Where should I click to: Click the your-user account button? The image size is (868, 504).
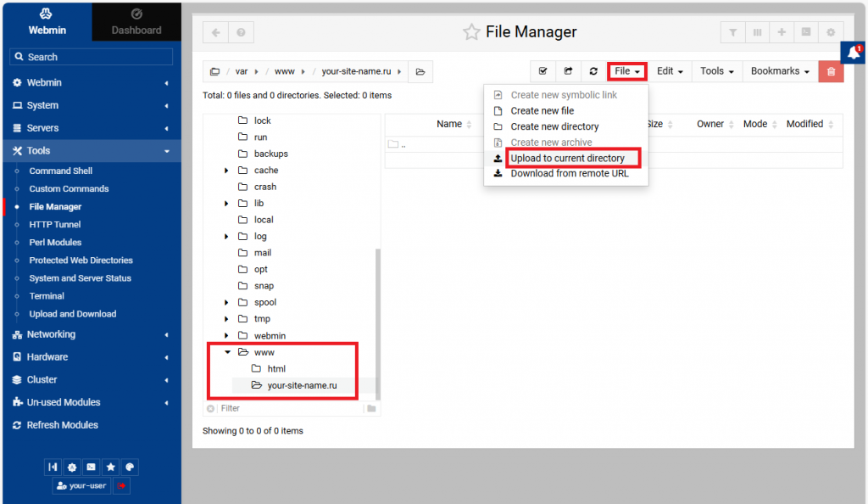pyautogui.click(x=81, y=486)
